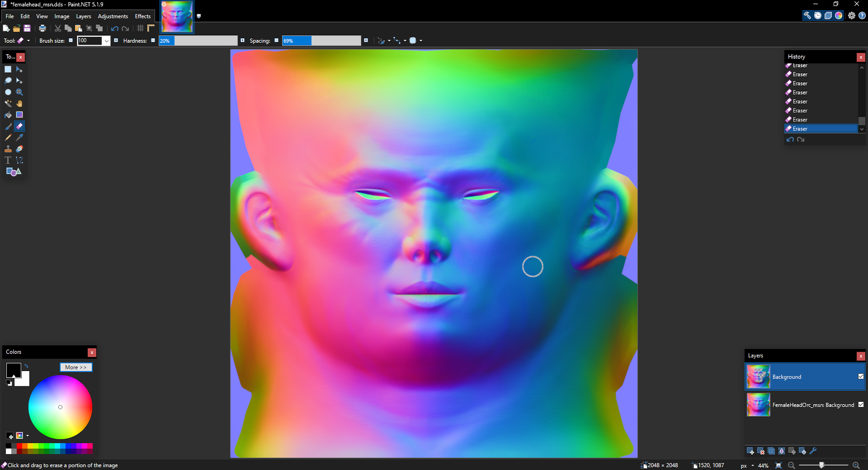Decrease spacing with minus button
This screenshot has height=470, width=868.
(x=276, y=40)
